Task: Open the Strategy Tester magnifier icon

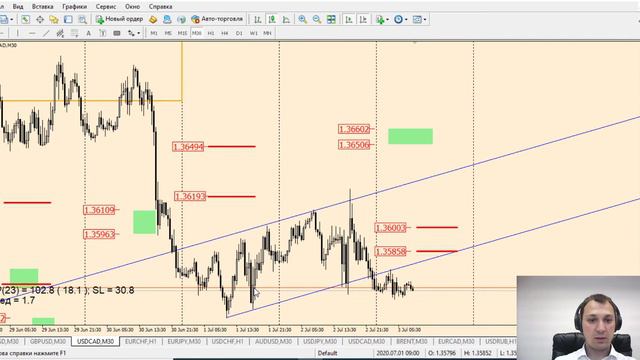Action: [x=82, y=19]
